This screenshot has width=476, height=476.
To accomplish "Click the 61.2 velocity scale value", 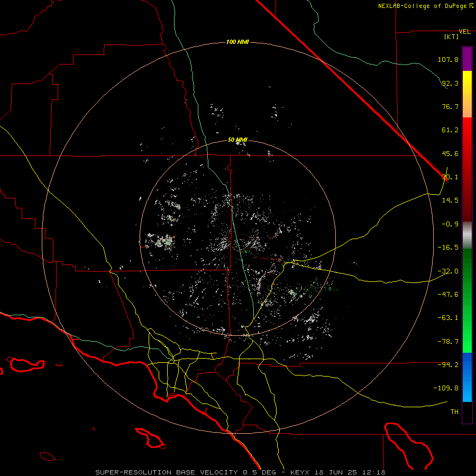I will [x=450, y=130].
